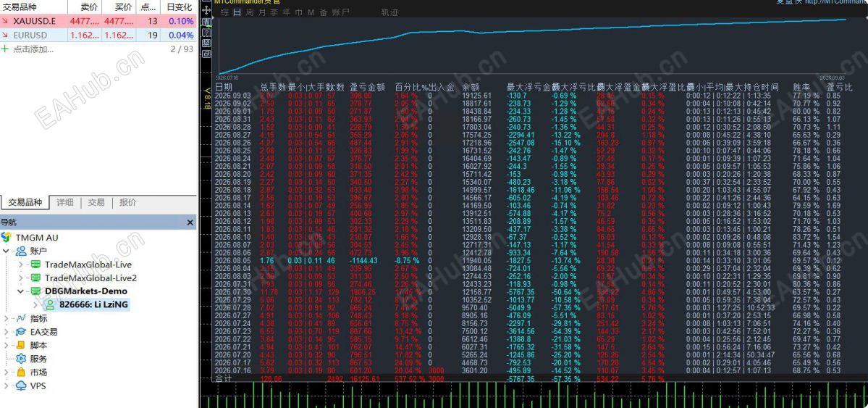The height and width of the screenshot is (408, 868).
Task: Switch to the 报价 tab
Action: (x=128, y=202)
